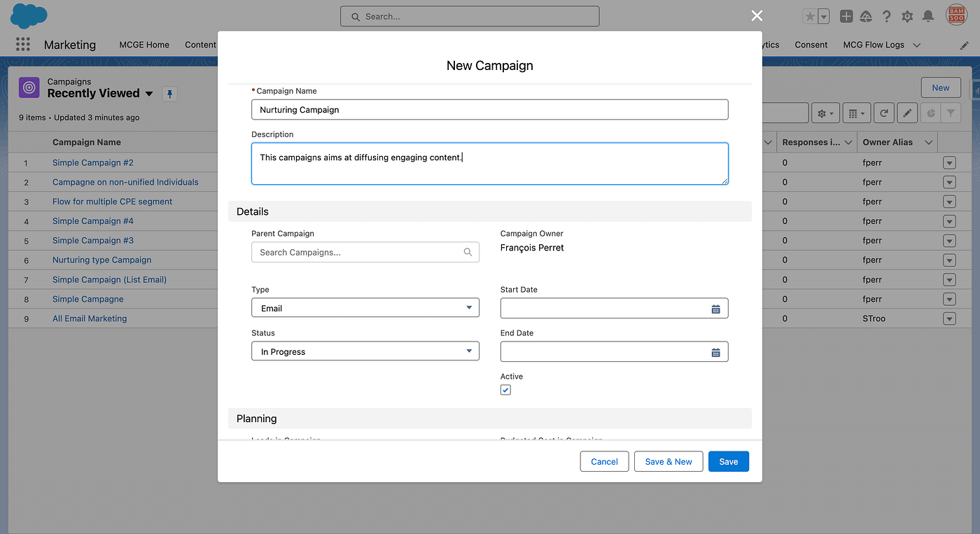Open the End Date calendar picker

coord(715,352)
